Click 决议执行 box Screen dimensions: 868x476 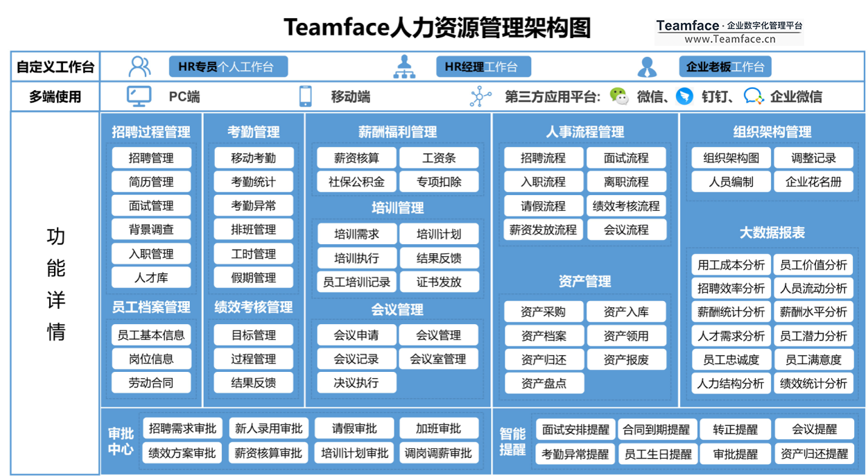356,382
